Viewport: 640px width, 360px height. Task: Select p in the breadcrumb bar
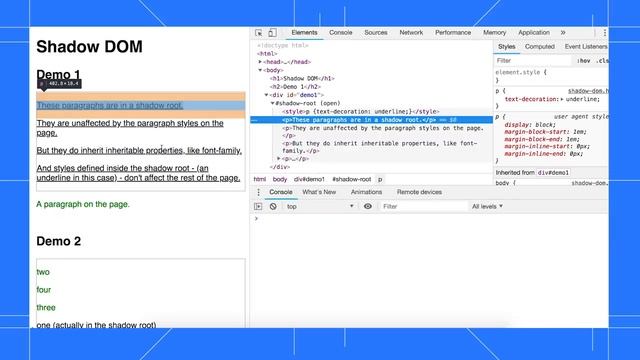coord(380,179)
